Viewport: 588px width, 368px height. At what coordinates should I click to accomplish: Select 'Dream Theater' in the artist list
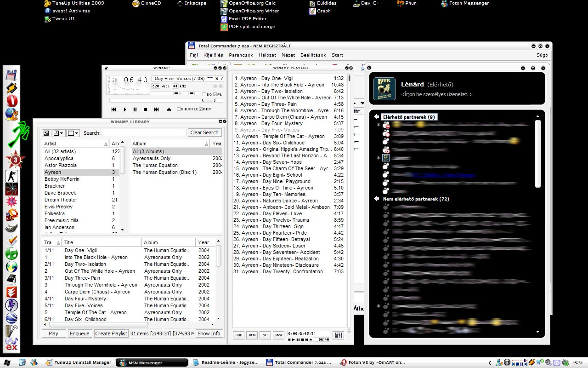coord(81,200)
